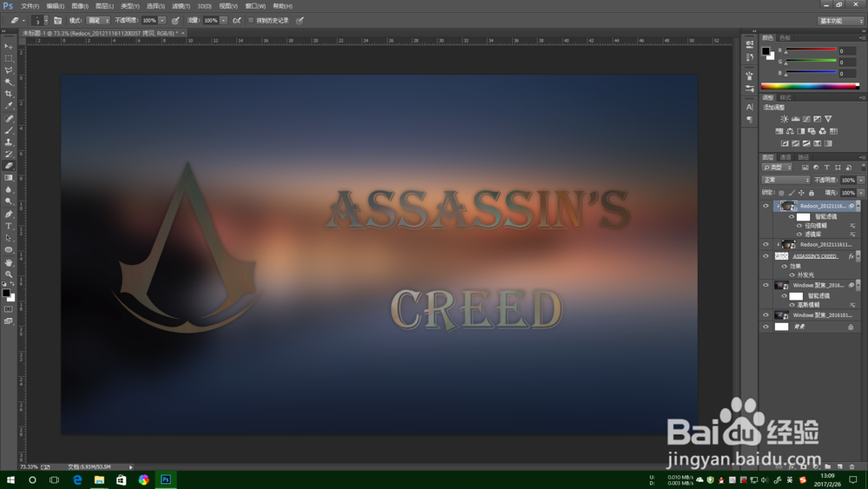Open the workspace switcher dropdown (基本功能)
This screenshot has width=868, height=489.
[841, 21]
